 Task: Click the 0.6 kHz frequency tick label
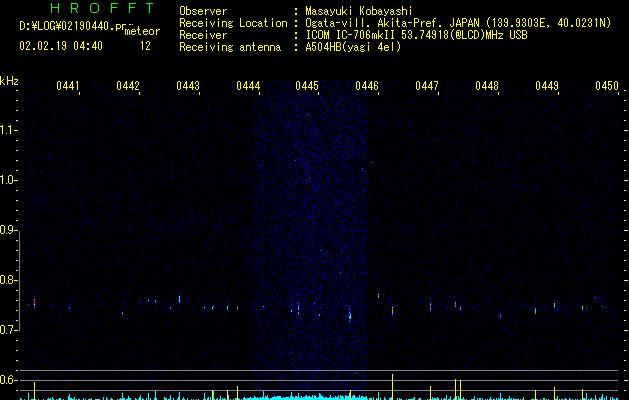coord(8,380)
